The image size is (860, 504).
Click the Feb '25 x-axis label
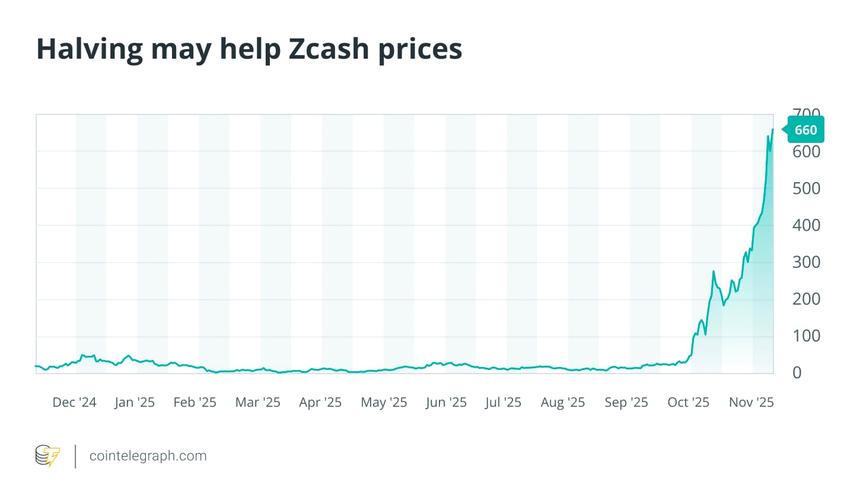coord(195,402)
